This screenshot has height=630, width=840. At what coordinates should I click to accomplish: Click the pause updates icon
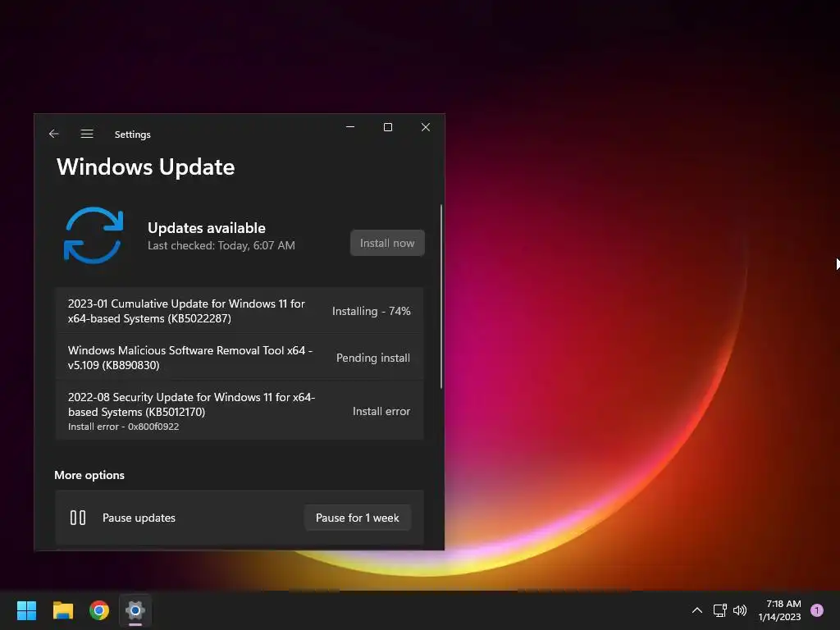pyautogui.click(x=78, y=518)
